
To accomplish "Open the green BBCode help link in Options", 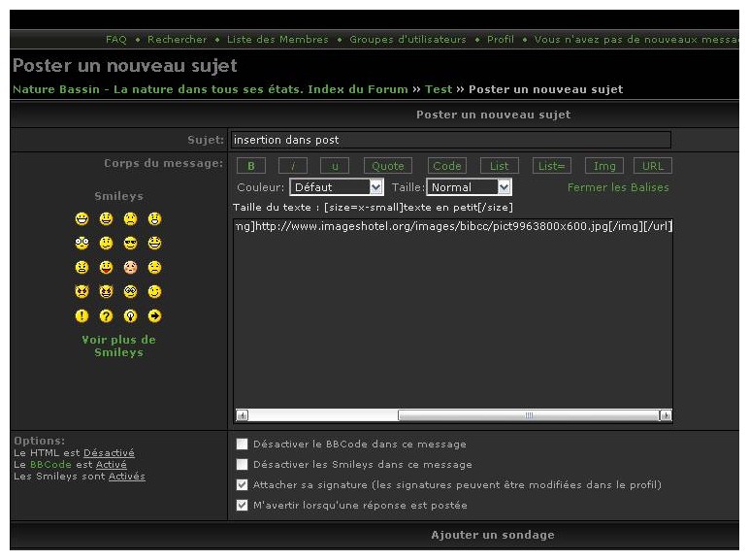I will [50, 465].
